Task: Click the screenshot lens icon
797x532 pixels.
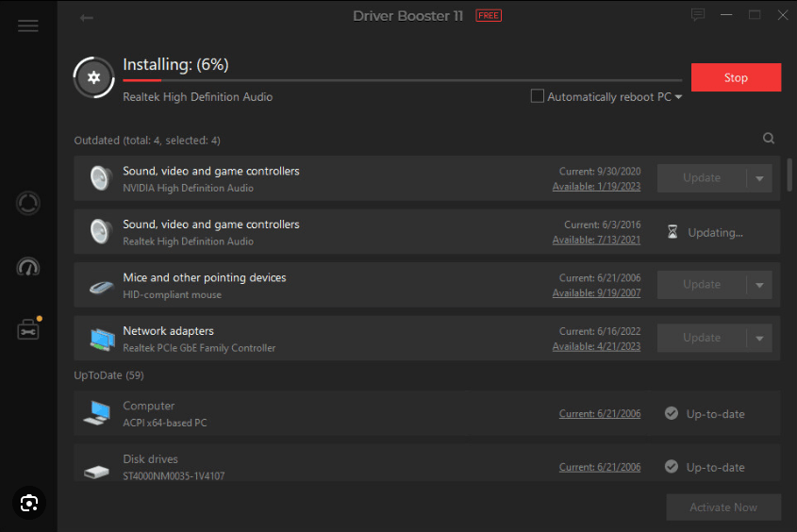Action: (29, 503)
